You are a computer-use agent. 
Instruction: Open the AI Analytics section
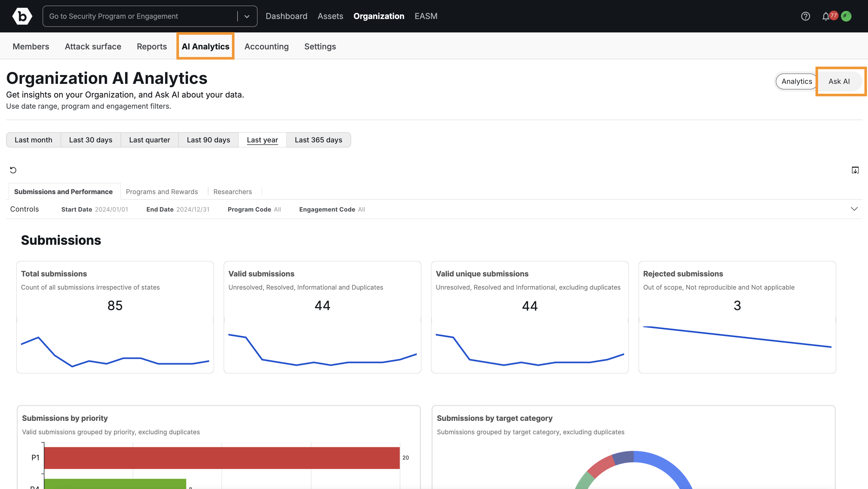(205, 46)
